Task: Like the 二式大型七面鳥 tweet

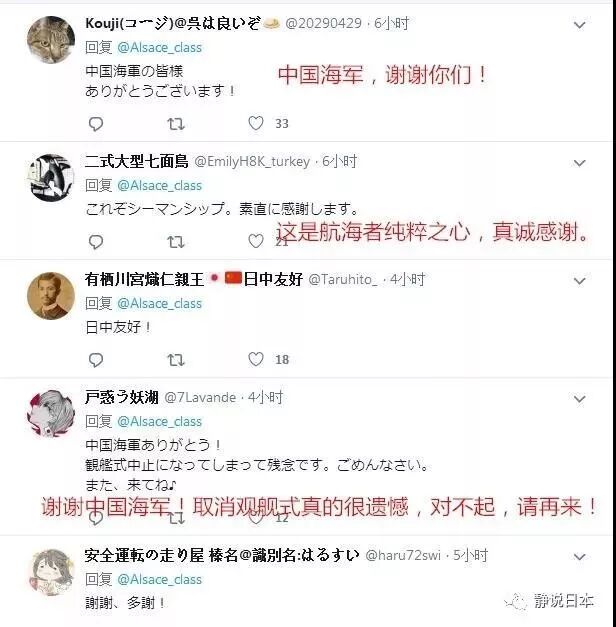Action: coord(256,241)
